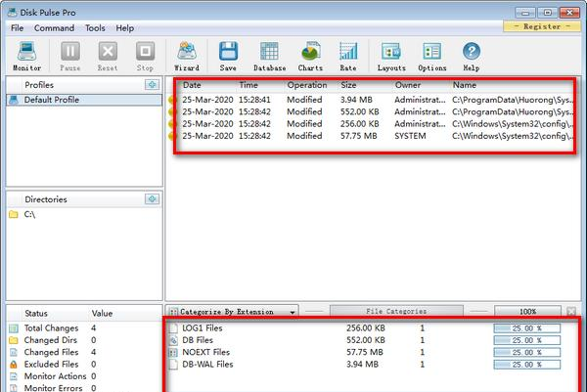587x392 pixels.
Task: Open the Tools menu
Action: (x=95, y=28)
